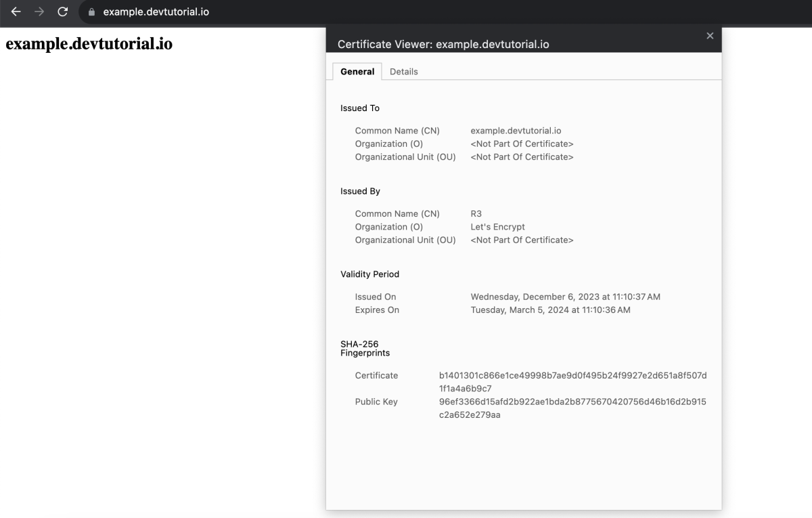This screenshot has height=518, width=812.
Task: Click the Issued To section heading
Action: tap(360, 108)
